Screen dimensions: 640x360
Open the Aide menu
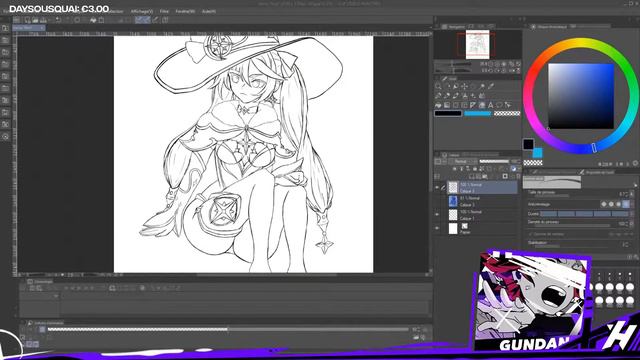pyautogui.click(x=209, y=11)
